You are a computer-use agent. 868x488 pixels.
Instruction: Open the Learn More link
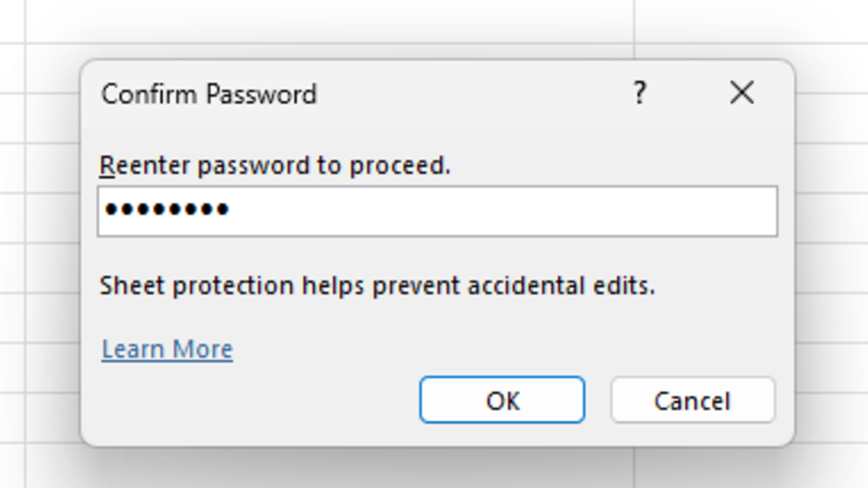[167, 349]
